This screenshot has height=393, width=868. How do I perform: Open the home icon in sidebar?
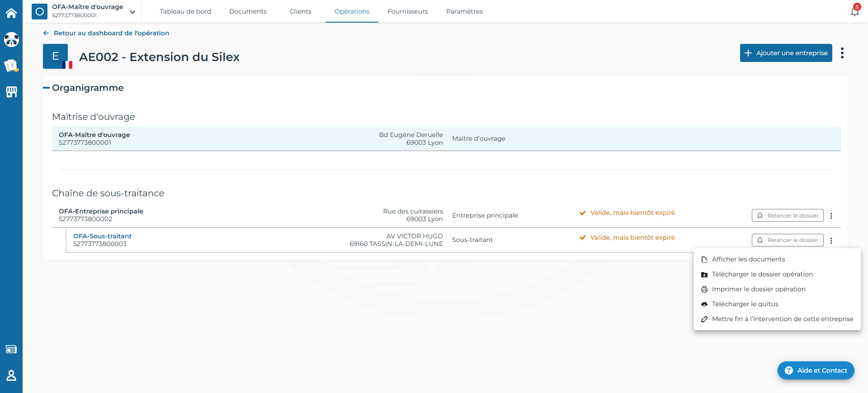11,13
